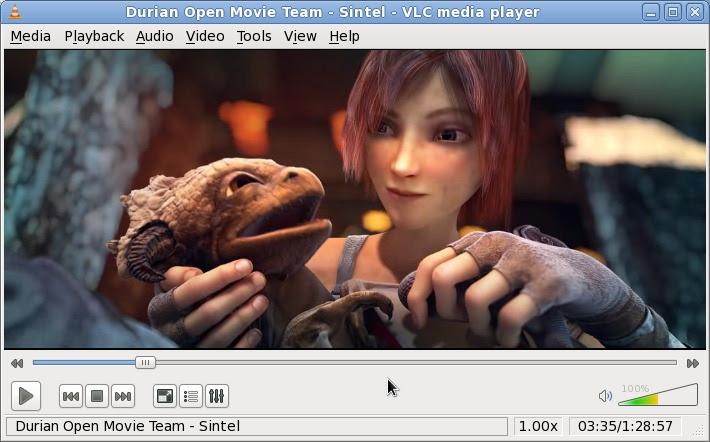The height and width of the screenshot is (442, 710).
Task: Open extended settings and effects
Action: [x=217, y=396]
